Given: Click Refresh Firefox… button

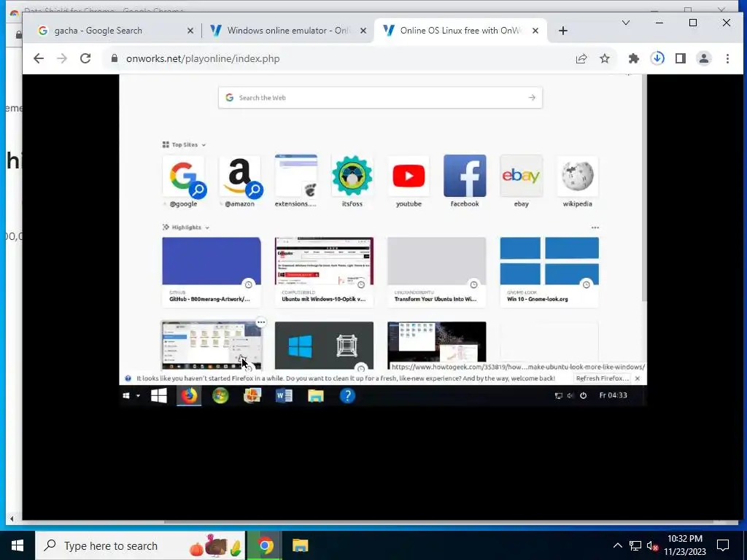Looking at the screenshot, I should pos(602,378).
